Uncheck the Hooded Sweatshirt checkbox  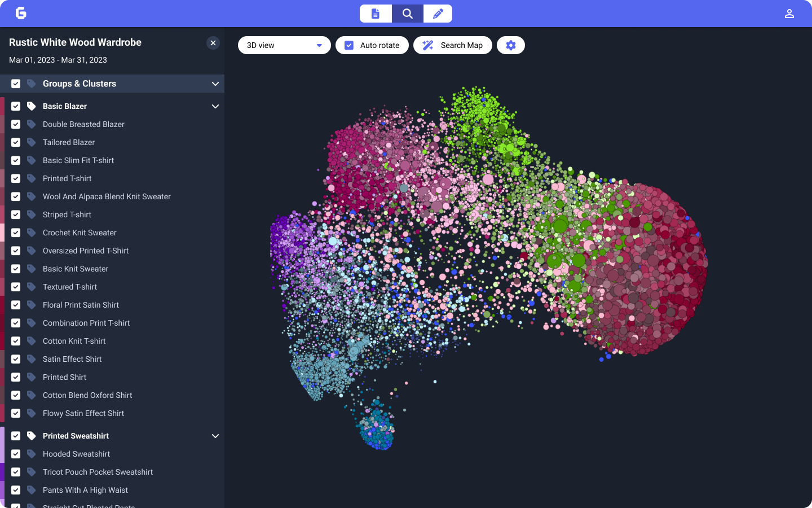16,454
